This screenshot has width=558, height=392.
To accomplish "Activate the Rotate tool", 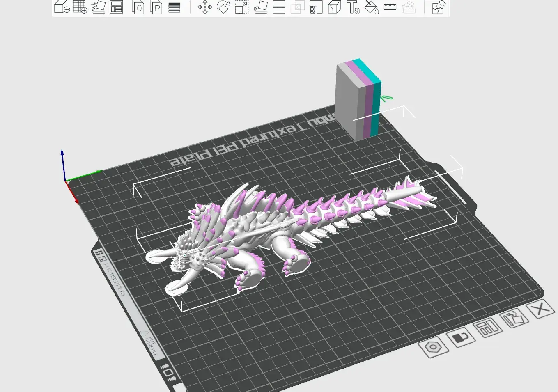I will pyautogui.click(x=223, y=7).
